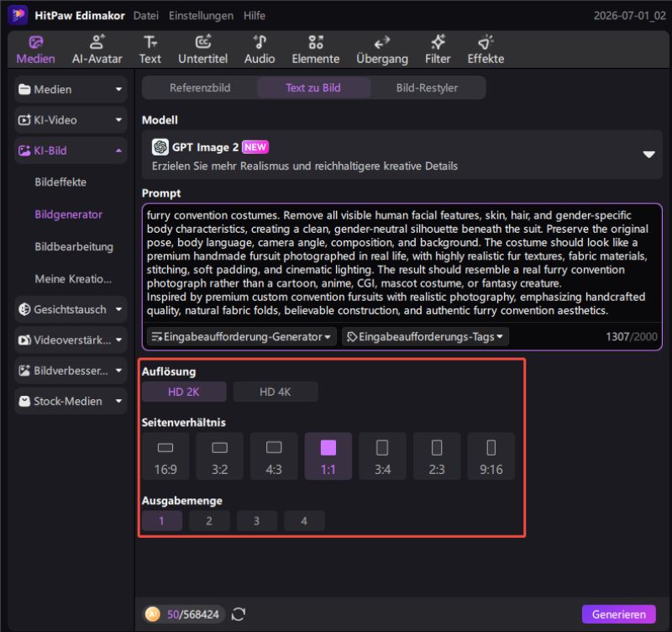Click the 1307/2000 character counter

[x=632, y=336]
